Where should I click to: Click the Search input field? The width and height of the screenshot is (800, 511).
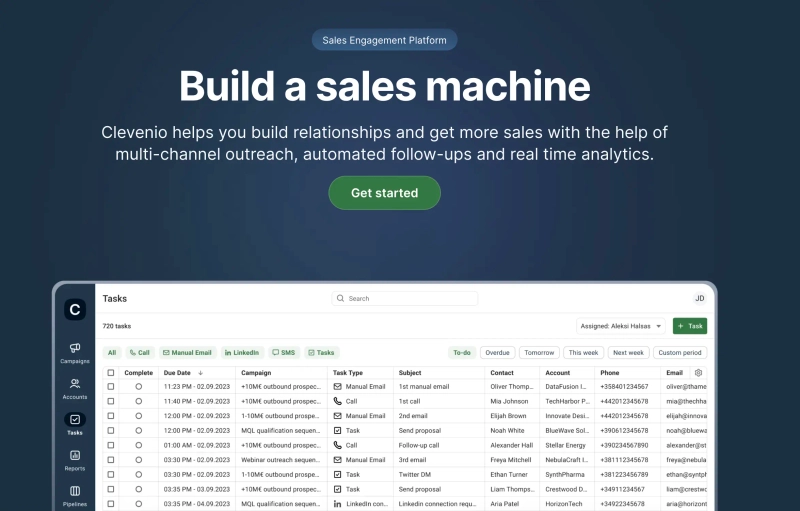405,298
